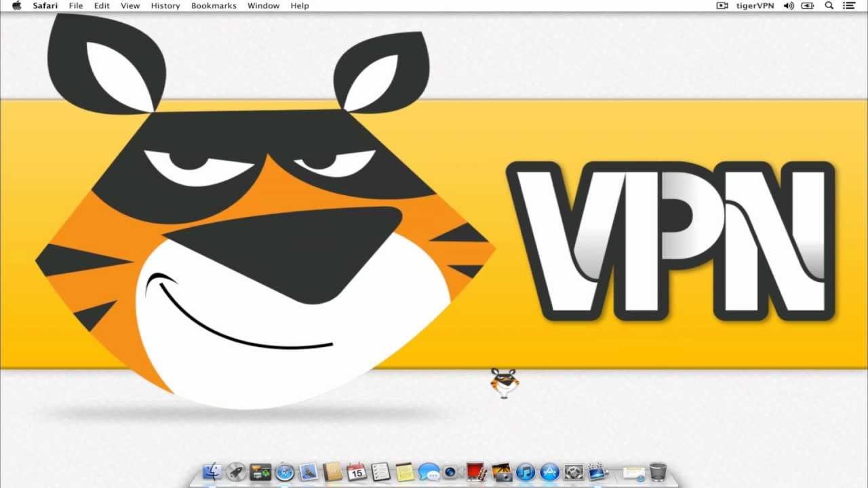Open iTunes music note icon
The width and height of the screenshot is (868, 488).
[526, 471]
